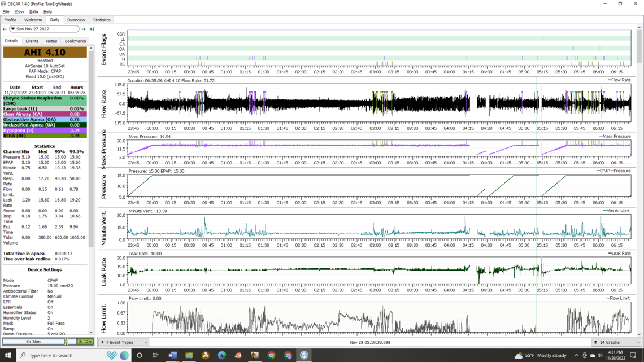The width and height of the screenshot is (644, 362).
Task: Switch to the Bookmarks tab
Action: [x=75, y=41]
